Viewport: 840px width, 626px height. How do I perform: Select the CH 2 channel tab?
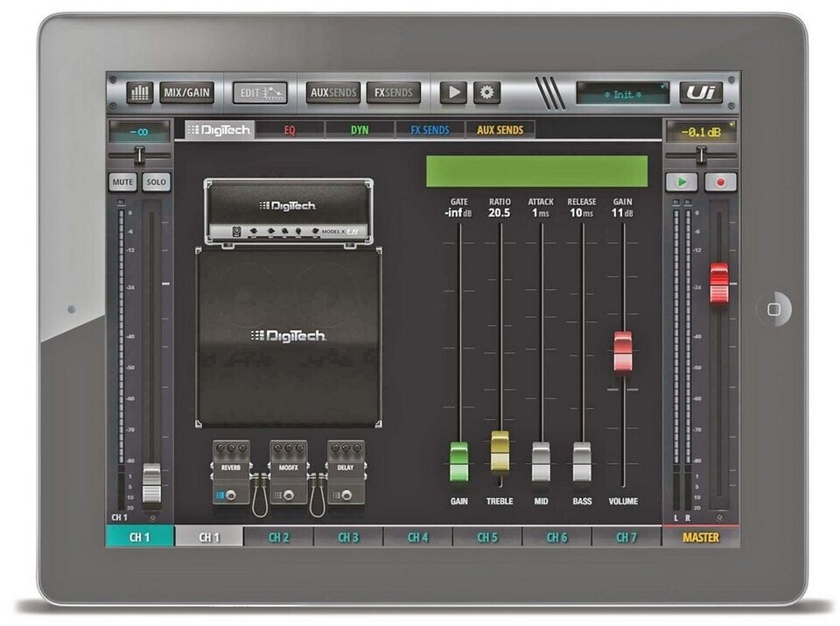click(278, 537)
